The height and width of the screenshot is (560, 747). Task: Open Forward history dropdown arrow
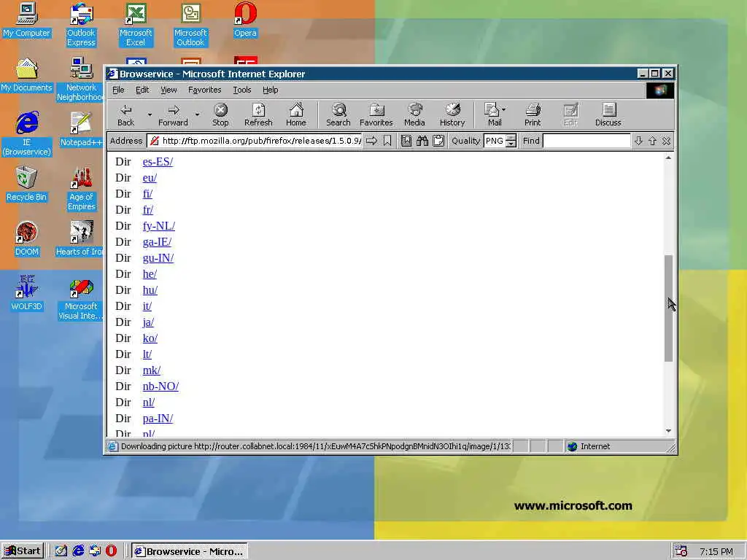coord(197,114)
